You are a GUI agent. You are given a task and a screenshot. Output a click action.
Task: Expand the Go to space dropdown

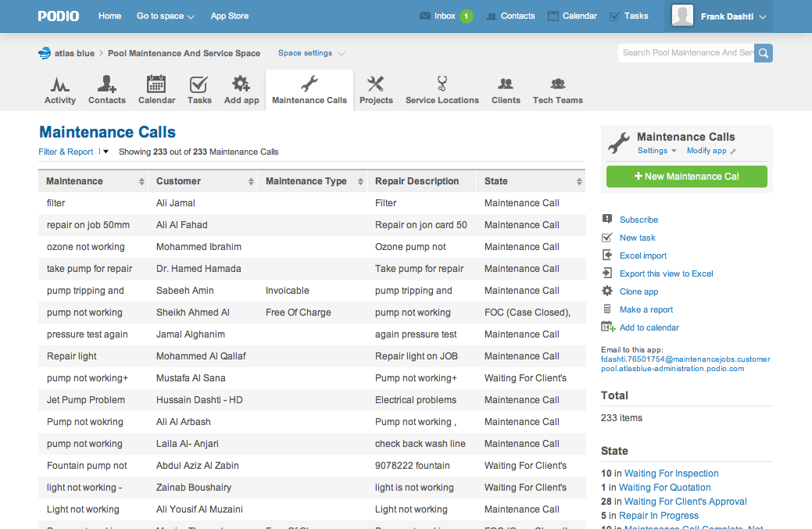click(x=165, y=16)
